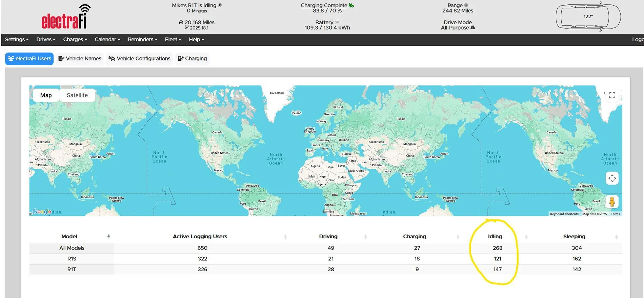Click the 109.3 / 130.4 kWh value
Image resolution: width=644 pixels, height=298 pixels.
[x=327, y=28]
